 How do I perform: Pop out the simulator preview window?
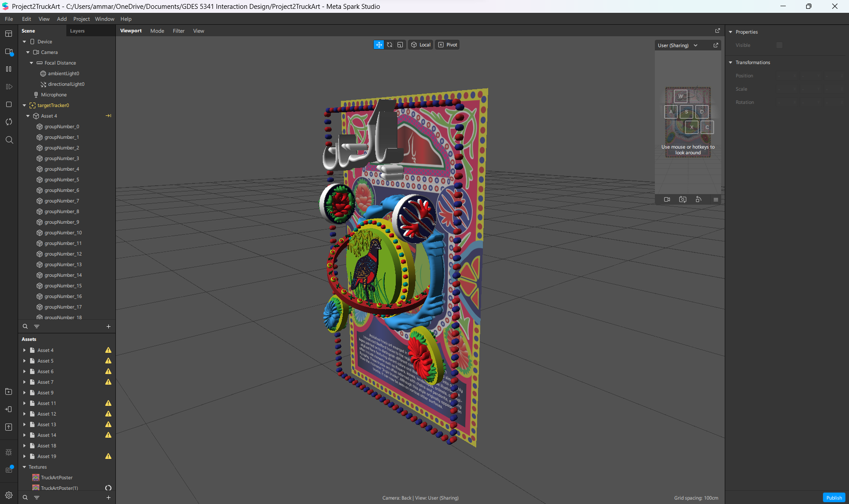pyautogui.click(x=715, y=45)
